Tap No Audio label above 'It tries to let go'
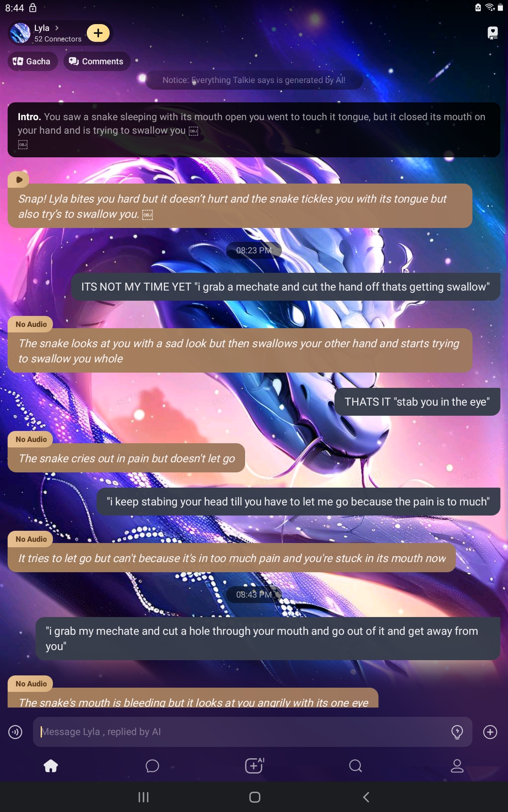Viewport: 508px width, 812px height. 31,539
